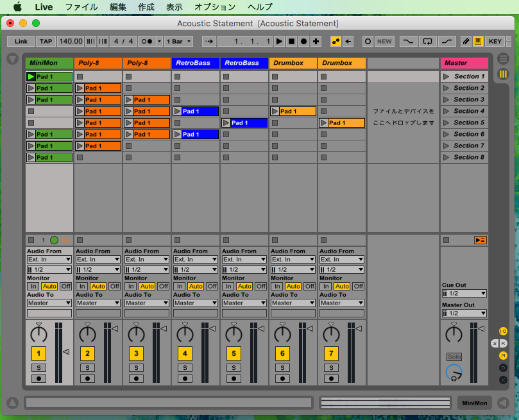
Task: Enable MIDI Arrangement Overdub plus icon
Action: (x=316, y=41)
